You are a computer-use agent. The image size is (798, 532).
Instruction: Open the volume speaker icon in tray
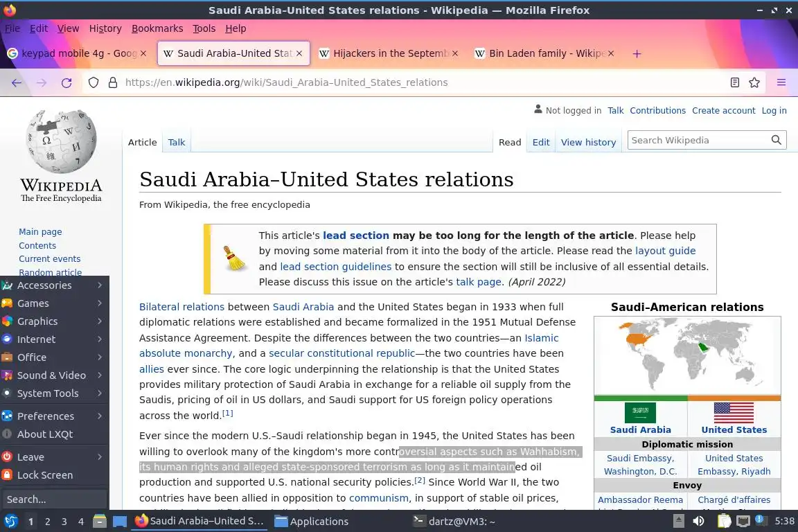(699, 522)
